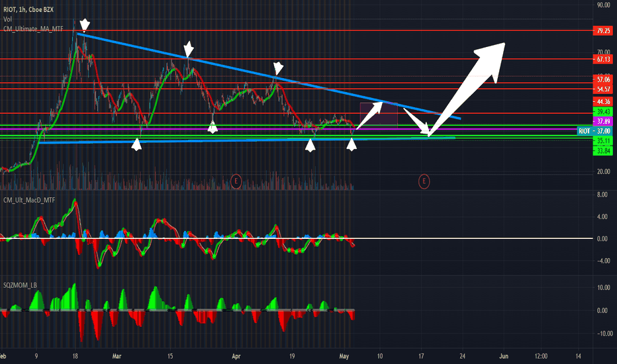Click the 33.84 green price label

603,151
